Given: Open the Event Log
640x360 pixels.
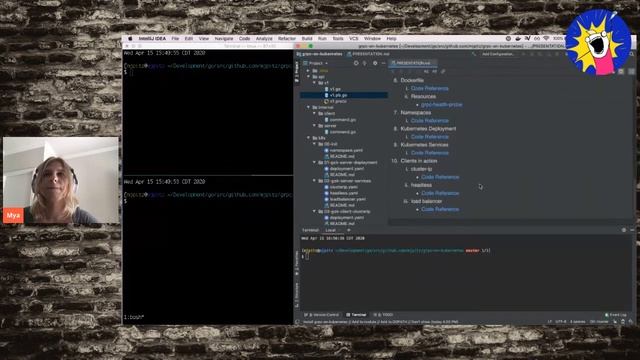Looking at the screenshot, I should (x=616, y=315).
